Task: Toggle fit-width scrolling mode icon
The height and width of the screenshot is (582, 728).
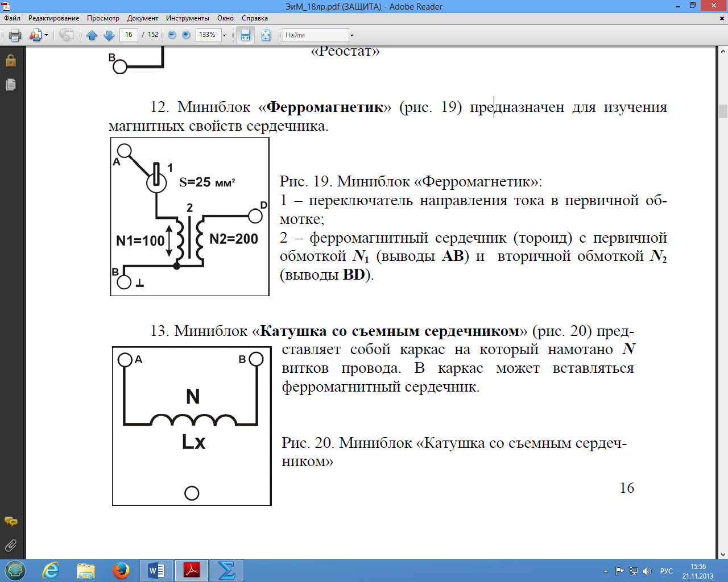Action: pyautogui.click(x=245, y=35)
